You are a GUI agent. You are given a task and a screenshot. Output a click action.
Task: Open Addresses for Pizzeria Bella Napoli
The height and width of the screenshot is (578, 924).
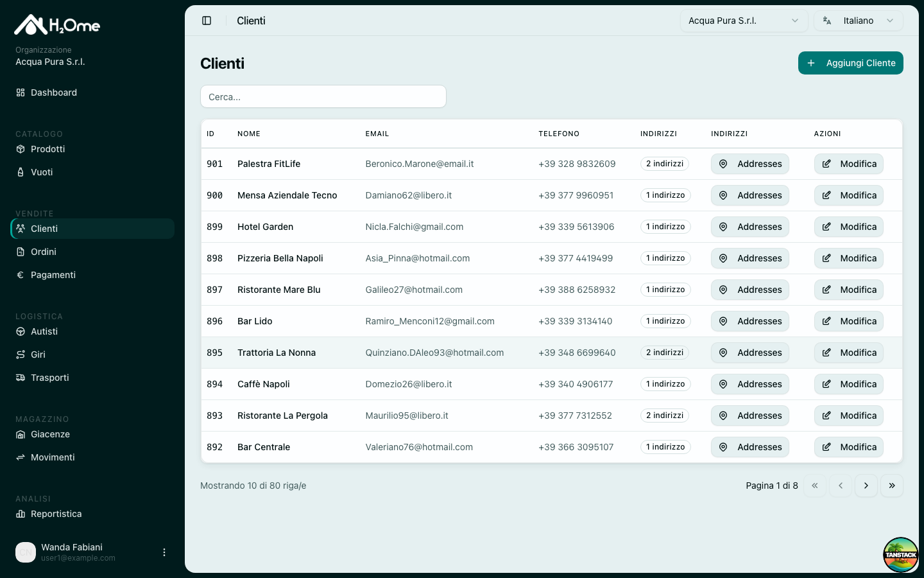click(x=750, y=258)
